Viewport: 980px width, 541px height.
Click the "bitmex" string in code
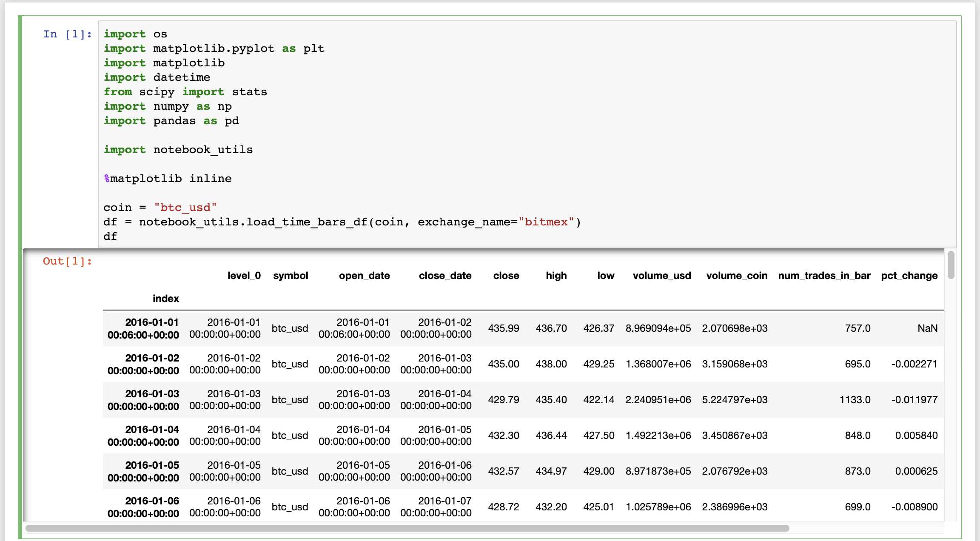546,222
